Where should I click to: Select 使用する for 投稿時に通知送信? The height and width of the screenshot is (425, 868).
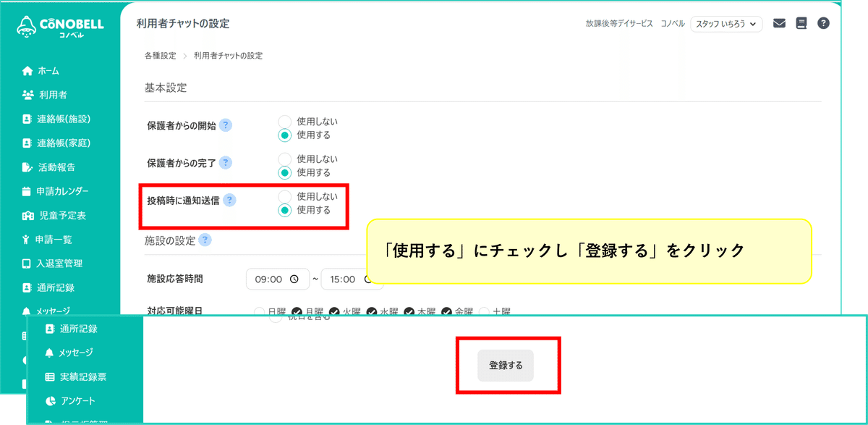click(x=285, y=210)
